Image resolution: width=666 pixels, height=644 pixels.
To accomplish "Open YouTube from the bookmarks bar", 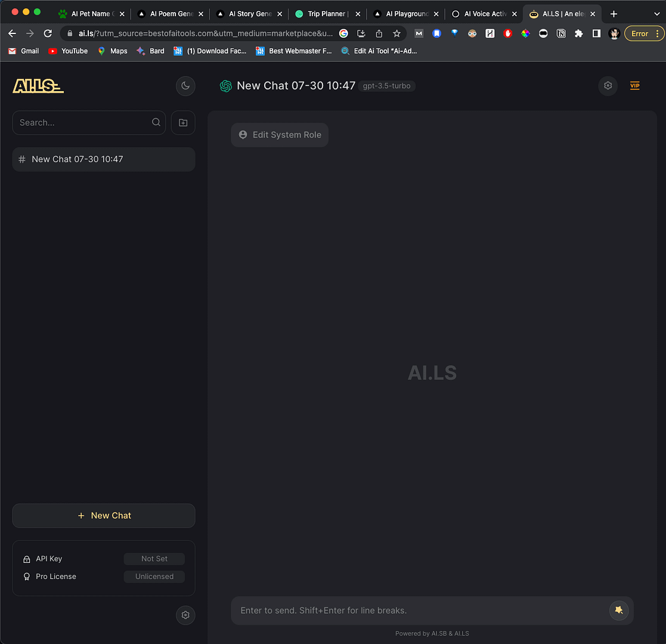I will pyautogui.click(x=67, y=51).
